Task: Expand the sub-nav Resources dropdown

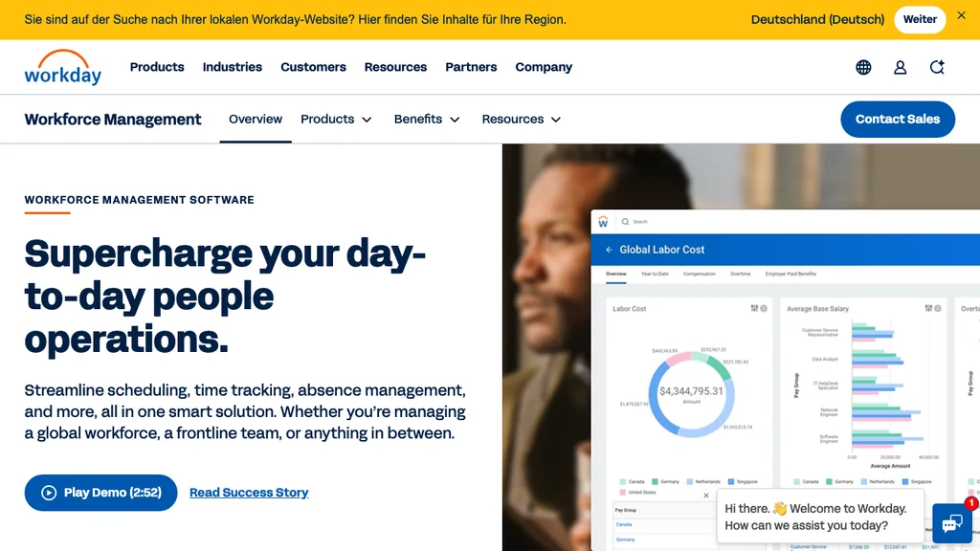Action: click(522, 119)
